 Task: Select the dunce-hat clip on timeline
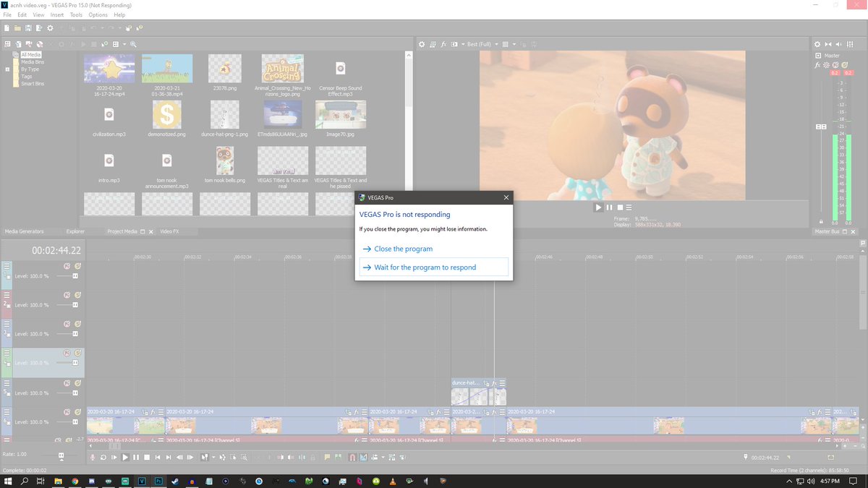(x=477, y=392)
